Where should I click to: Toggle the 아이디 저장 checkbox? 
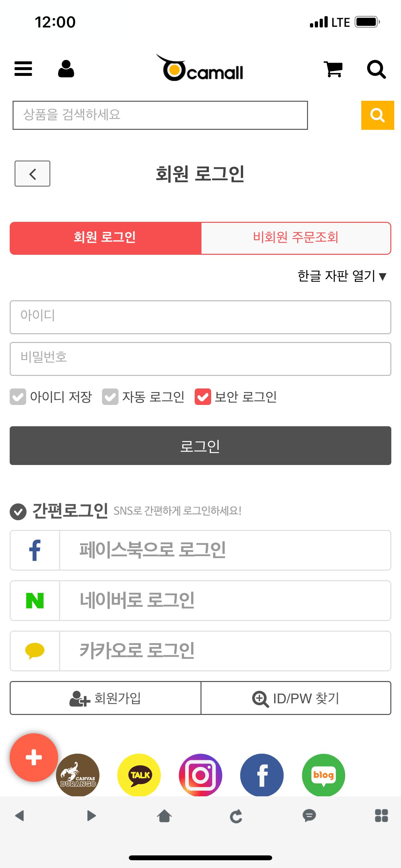pos(18,397)
